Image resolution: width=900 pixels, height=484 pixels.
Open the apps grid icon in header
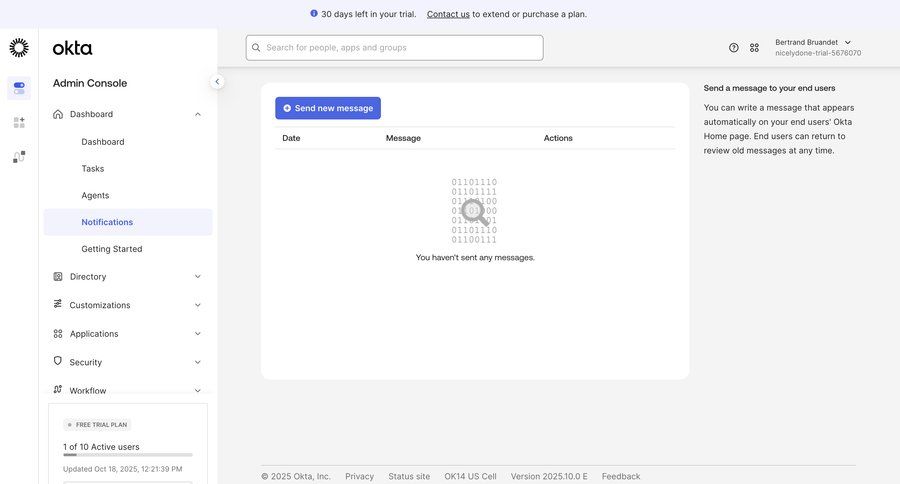pos(754,48)
